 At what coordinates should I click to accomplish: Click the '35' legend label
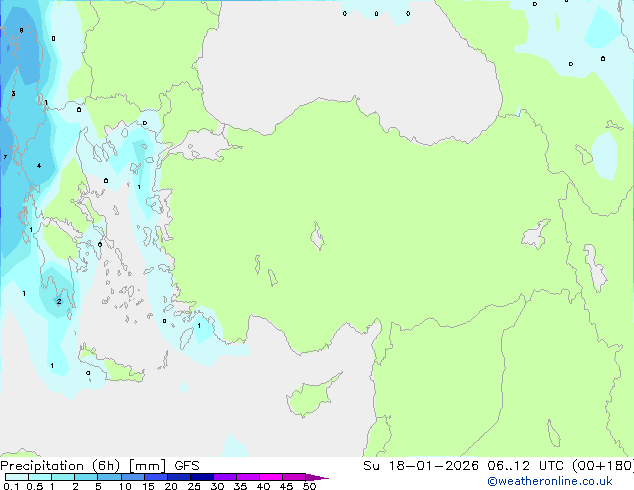pyautogui.click(x=240, y=486)
